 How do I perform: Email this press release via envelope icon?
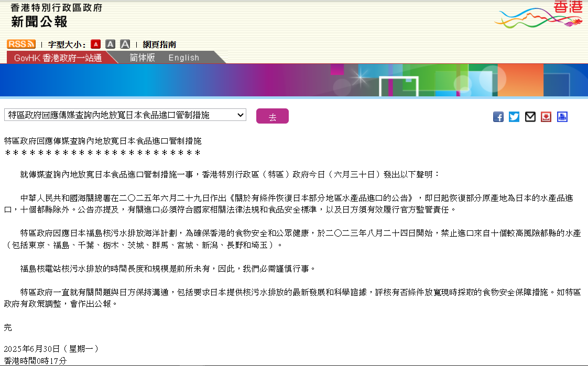click(530, 117)
